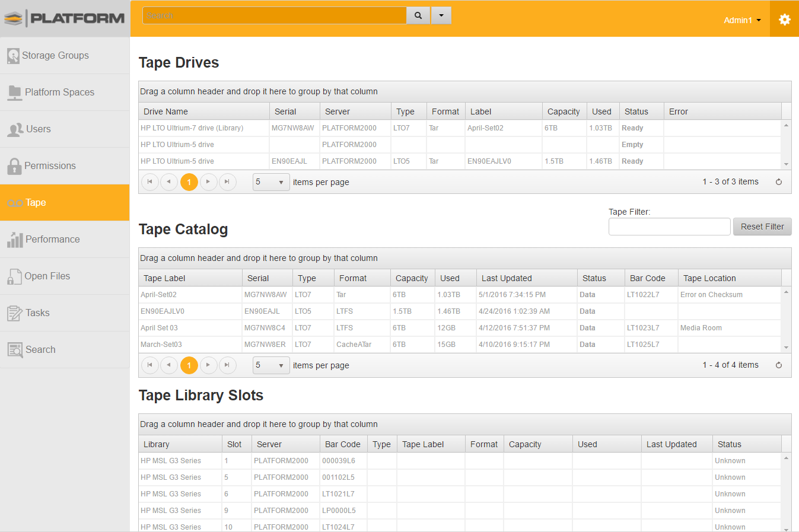799x532 pixels.
Task: Go to first page in Tape Drives pager
Action: [150, 182]
